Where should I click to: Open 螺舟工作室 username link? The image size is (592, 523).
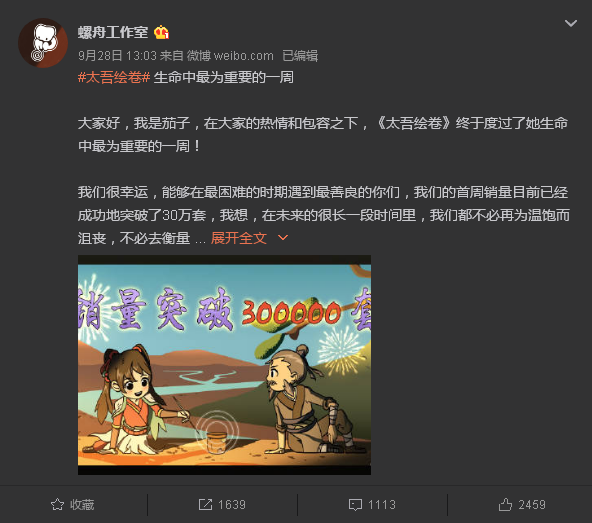[x=113, y=32]
